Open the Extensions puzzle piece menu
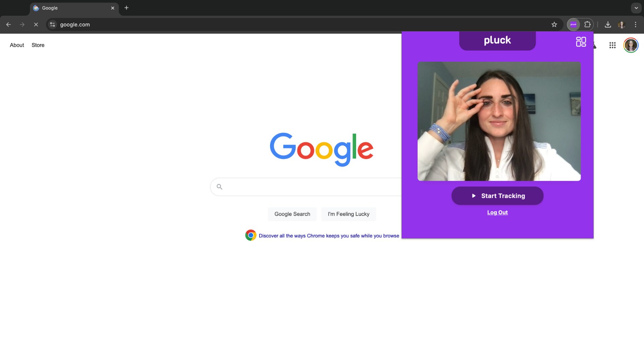The height and width of the screenshot is (362, 644). 587,24
